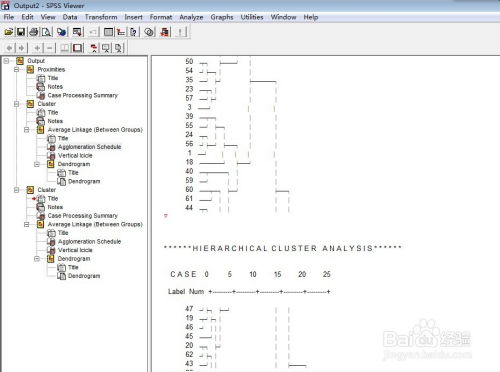Select the last Dendrogram item in outline
Screen dimensions: 500x372
pos(84,276)
